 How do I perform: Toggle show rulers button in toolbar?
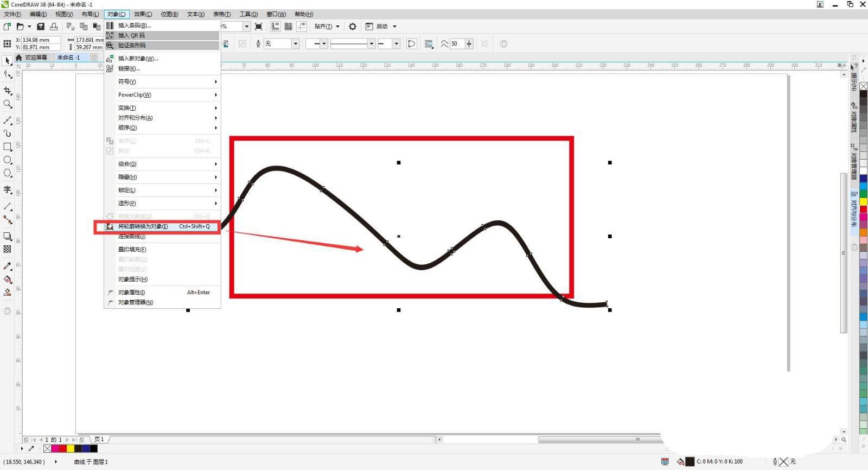[x=275, y=26]
